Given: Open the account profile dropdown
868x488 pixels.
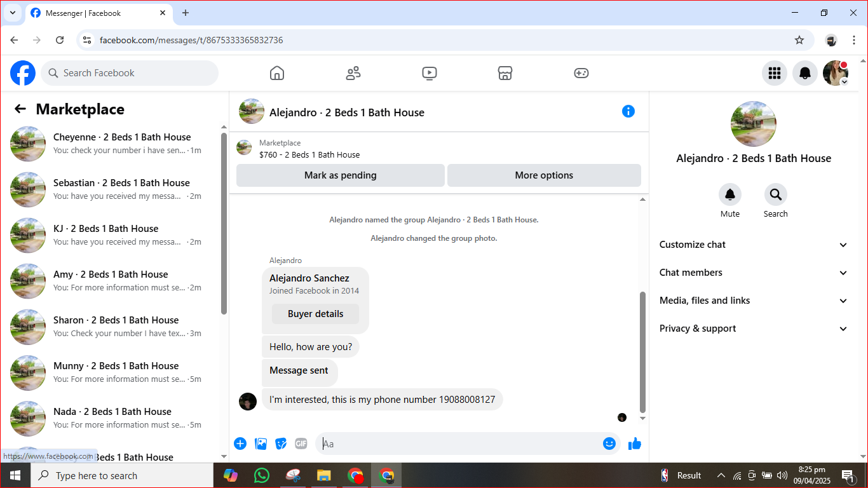Looking at the screenshot, I should [836, 73].
